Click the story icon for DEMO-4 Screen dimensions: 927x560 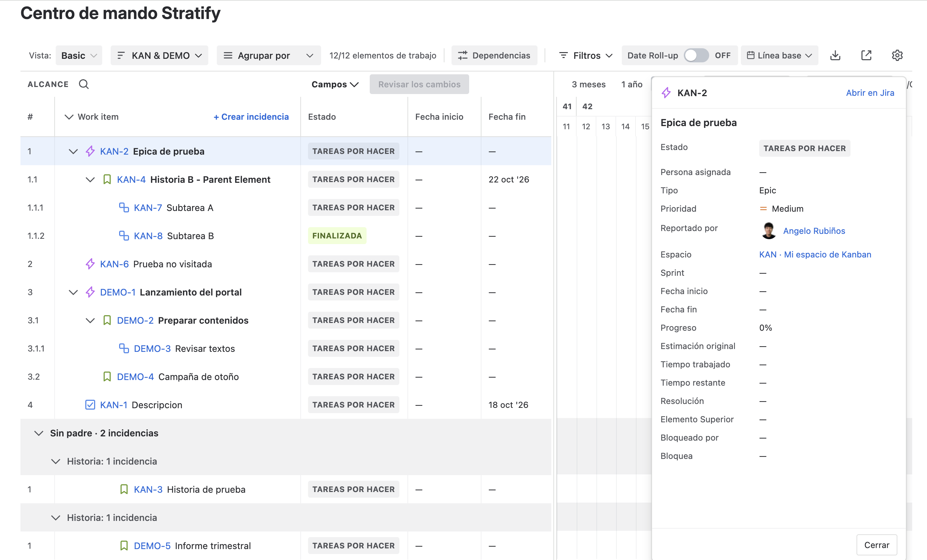point(107,377)
